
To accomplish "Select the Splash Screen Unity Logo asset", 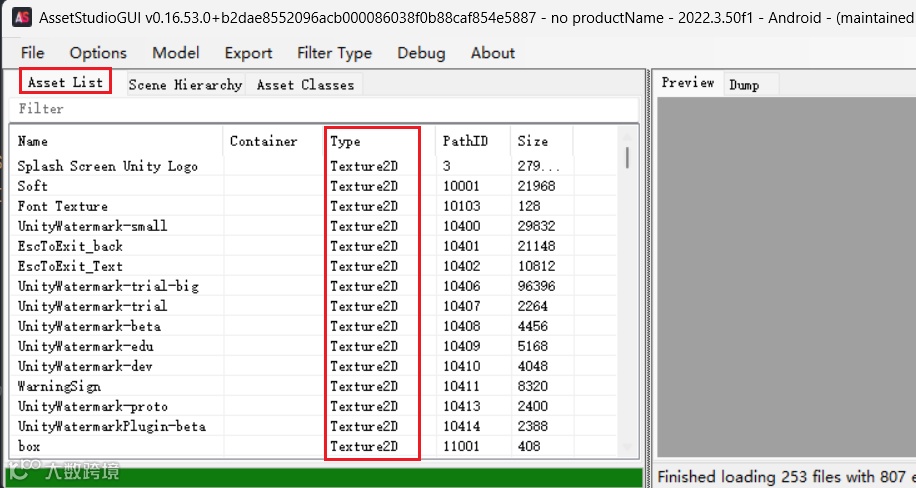I will [107, 166].
